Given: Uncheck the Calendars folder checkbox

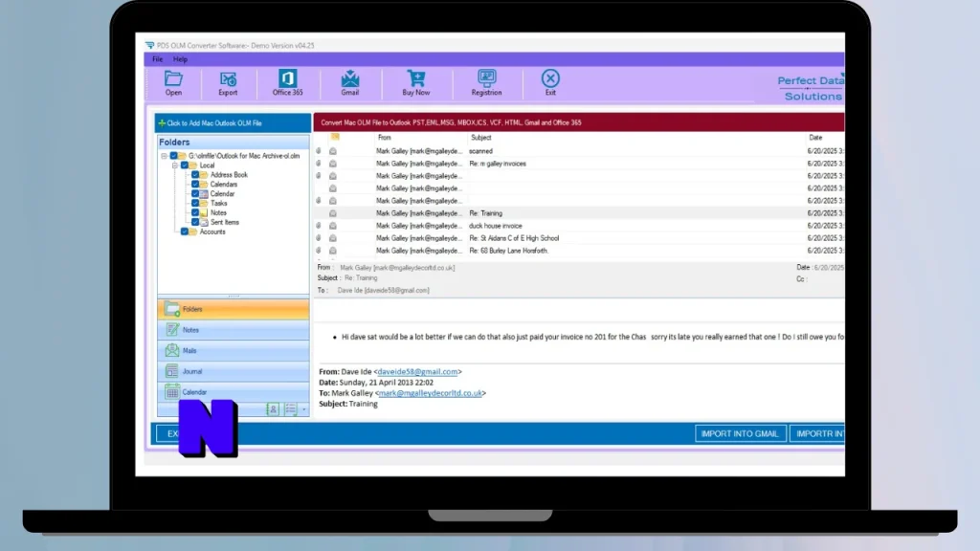Looking at the screenshot, I should point(195,185).
